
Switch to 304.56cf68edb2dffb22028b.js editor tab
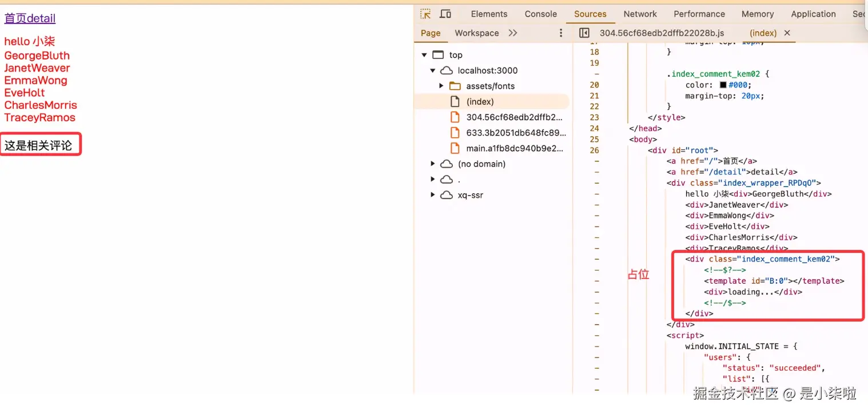(x=662, y=33)
